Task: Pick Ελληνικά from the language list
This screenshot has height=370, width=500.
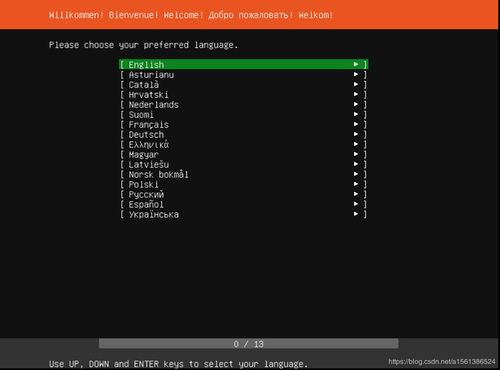Action: point(243,145)
